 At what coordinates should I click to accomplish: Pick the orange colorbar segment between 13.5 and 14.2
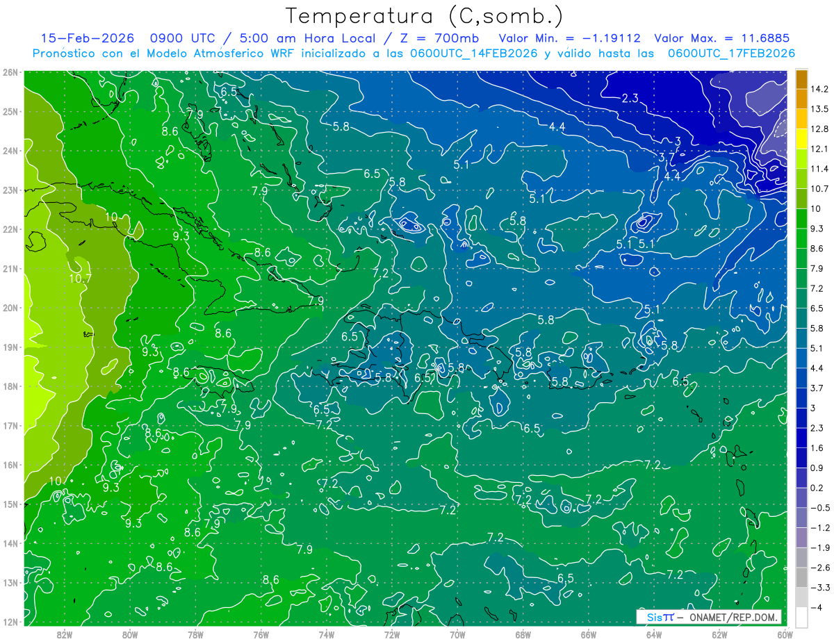click(x=801, y=99)
